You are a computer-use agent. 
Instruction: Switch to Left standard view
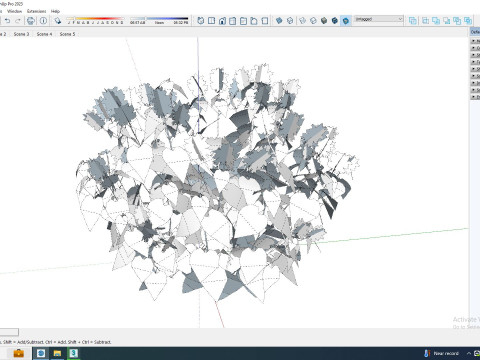[x=254, y=21]
